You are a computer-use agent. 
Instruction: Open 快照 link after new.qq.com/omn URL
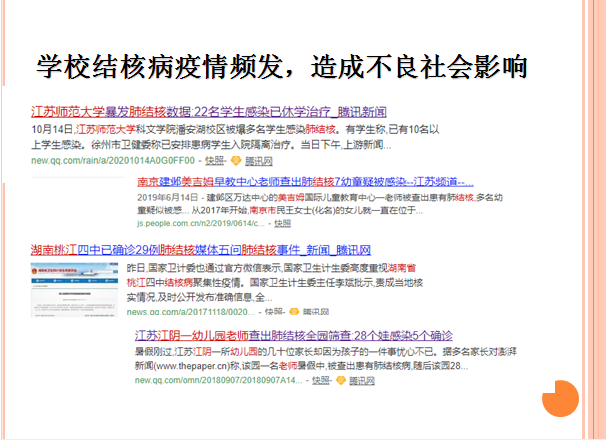(x=321, y=380)
